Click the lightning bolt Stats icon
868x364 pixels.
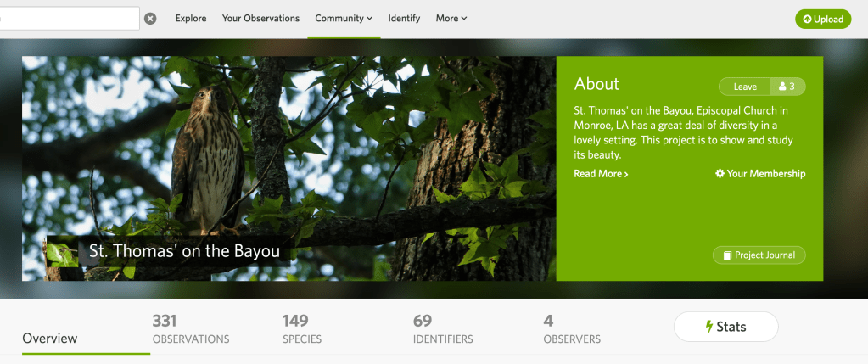(x=709, y=327)
